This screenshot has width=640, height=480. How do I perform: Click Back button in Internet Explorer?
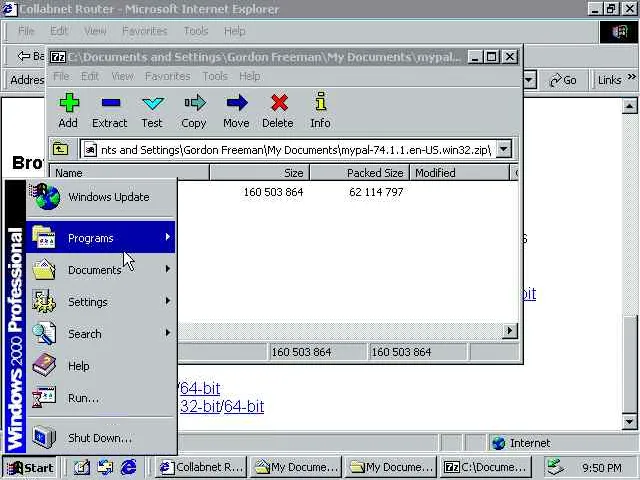tap(31, 56)
